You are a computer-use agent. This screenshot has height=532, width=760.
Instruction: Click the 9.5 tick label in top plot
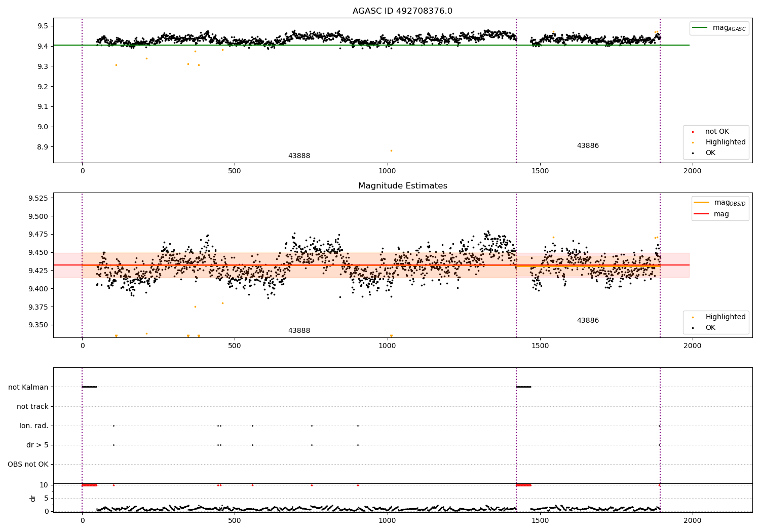tap(43, 26)
